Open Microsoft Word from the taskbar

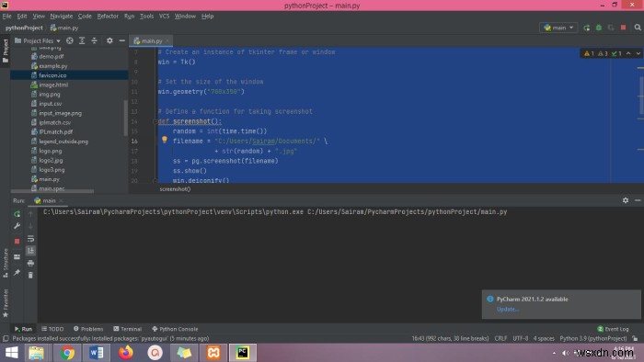click(97, 353)
